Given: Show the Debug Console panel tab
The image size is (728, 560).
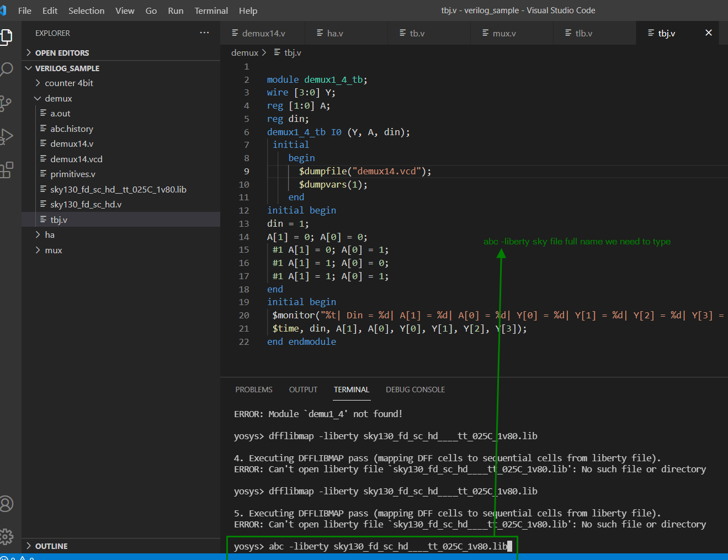Looking at the screenshot, I should pos(415,390).
